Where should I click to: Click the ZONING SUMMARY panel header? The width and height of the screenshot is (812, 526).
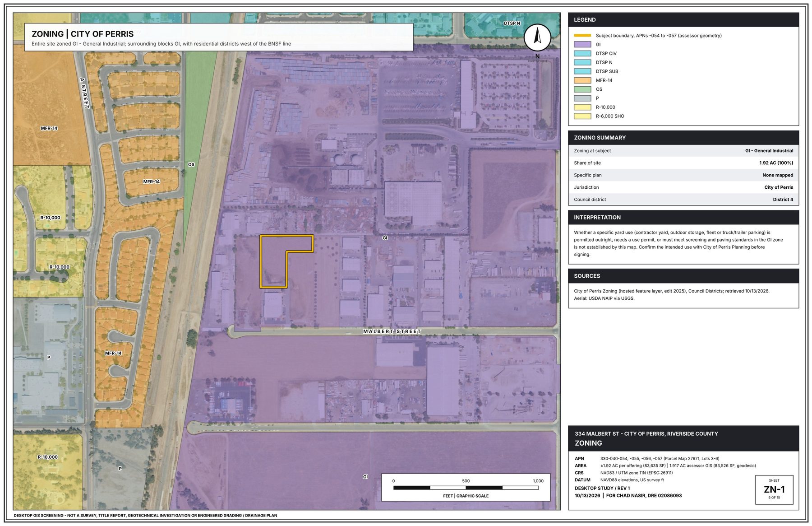[683, 138]
